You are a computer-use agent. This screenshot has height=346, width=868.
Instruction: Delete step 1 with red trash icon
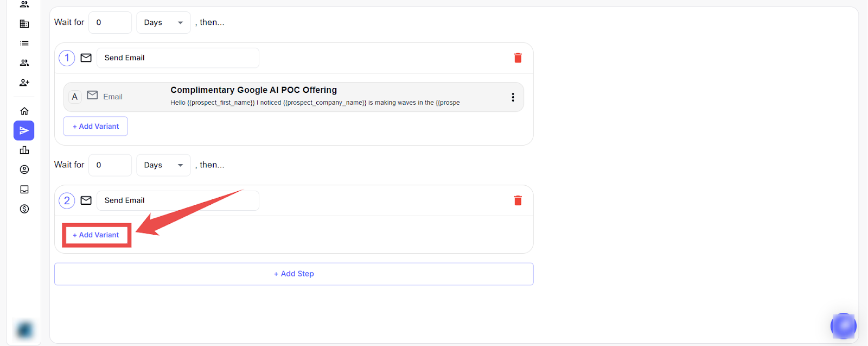[x=518, y=58]
